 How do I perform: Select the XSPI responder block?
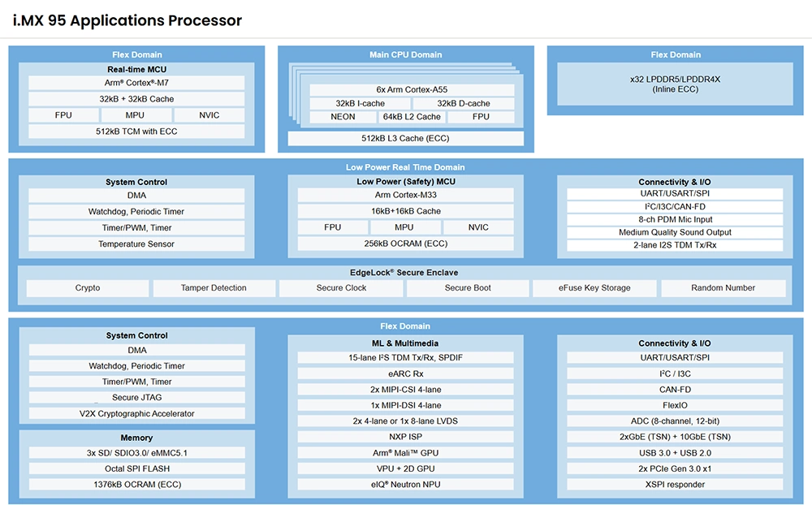coord(675,485)
